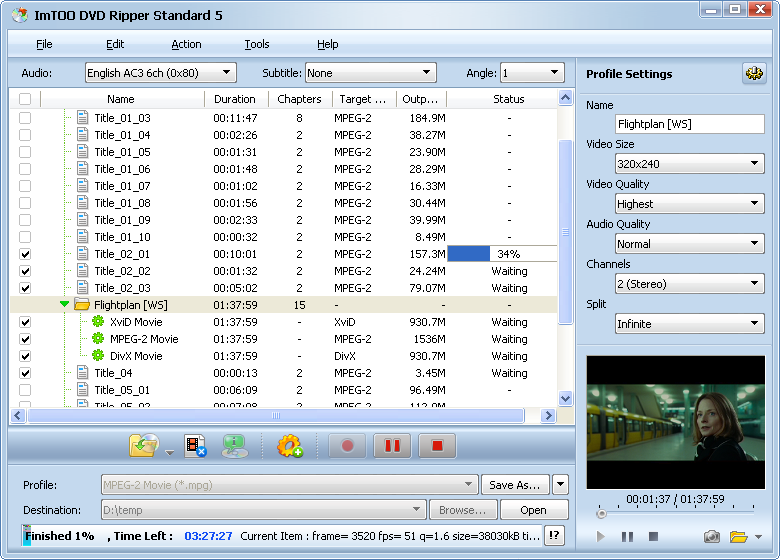The image size is (780, 560).
Task: Open the Video Size dropdown
Action: pyautogui.click(x=689, y=164)
